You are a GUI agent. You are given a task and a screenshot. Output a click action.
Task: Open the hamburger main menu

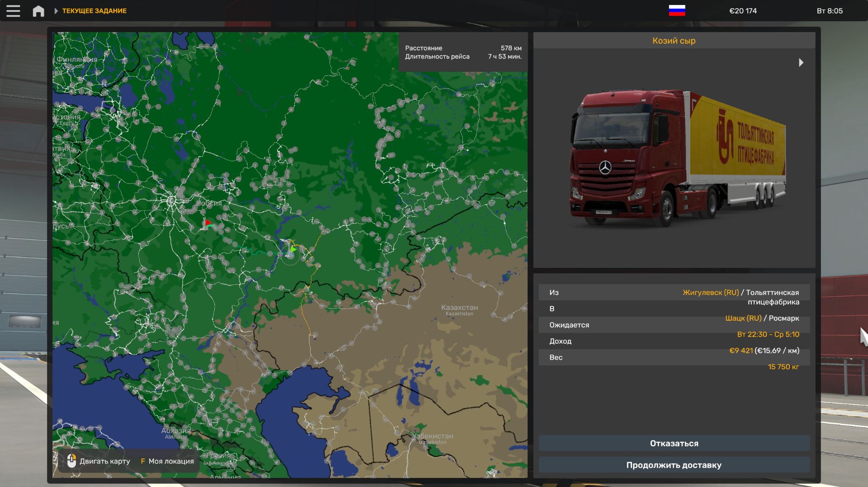[13, 11]
